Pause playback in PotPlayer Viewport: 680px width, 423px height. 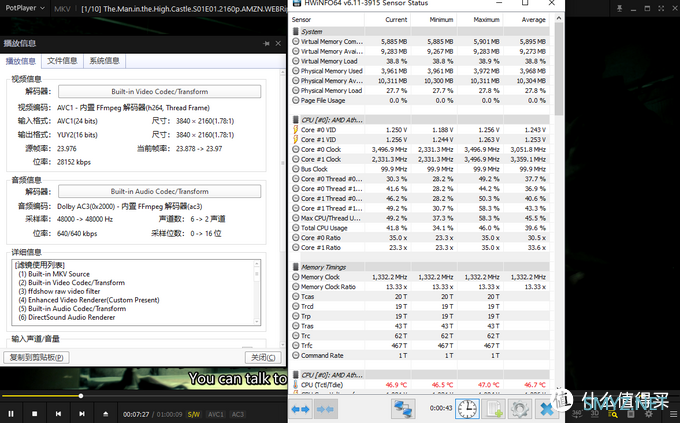tap(11, 414)
